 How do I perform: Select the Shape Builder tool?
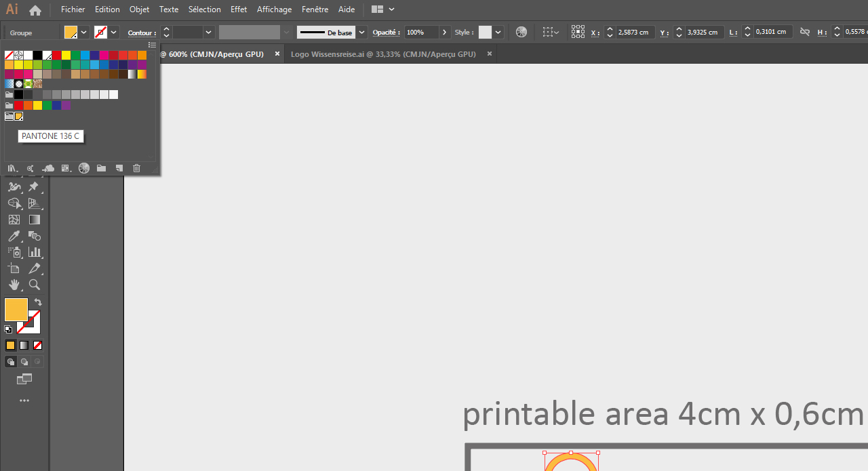click(14, 203)
